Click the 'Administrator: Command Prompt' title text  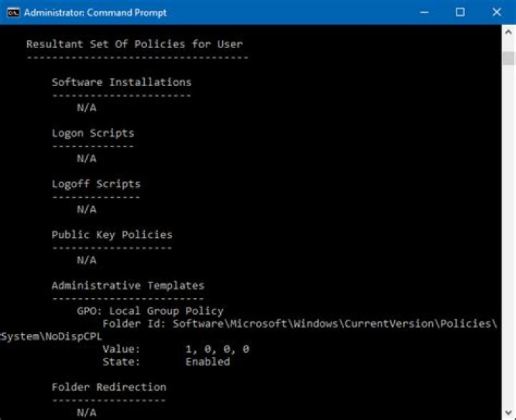tap(95, 12)
